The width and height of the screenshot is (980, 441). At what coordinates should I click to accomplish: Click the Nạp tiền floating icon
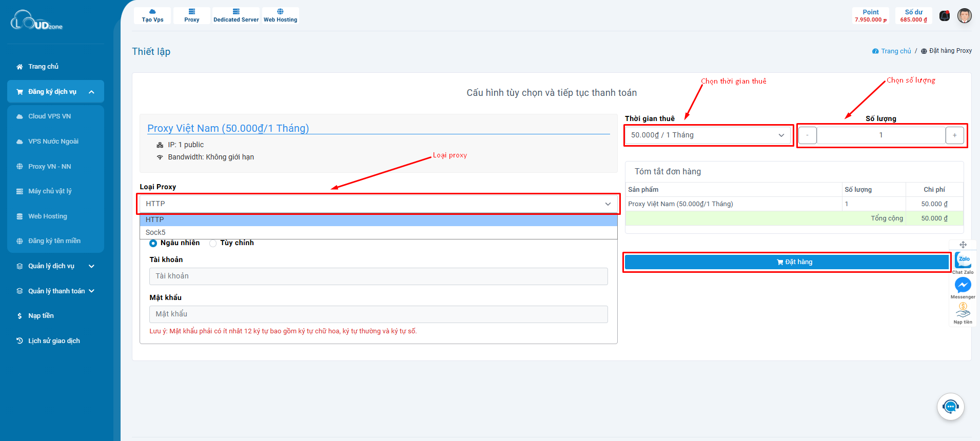[x=963, y=310]
